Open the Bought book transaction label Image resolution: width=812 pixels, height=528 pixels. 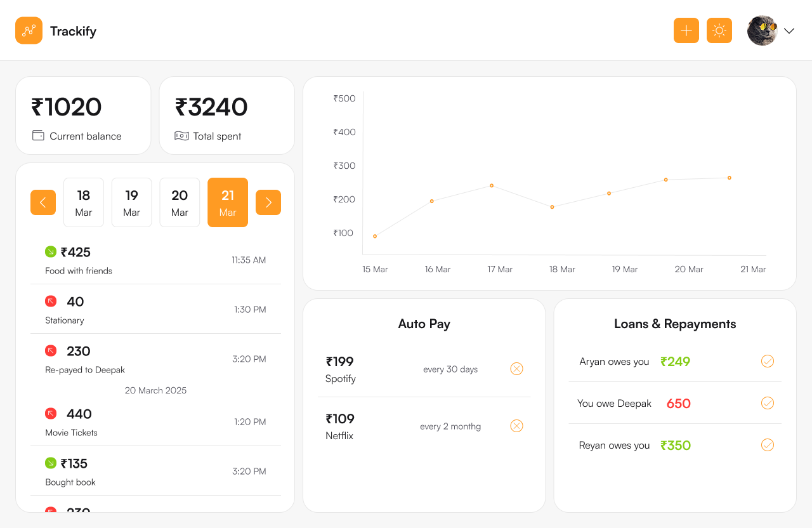coord(70,482)
